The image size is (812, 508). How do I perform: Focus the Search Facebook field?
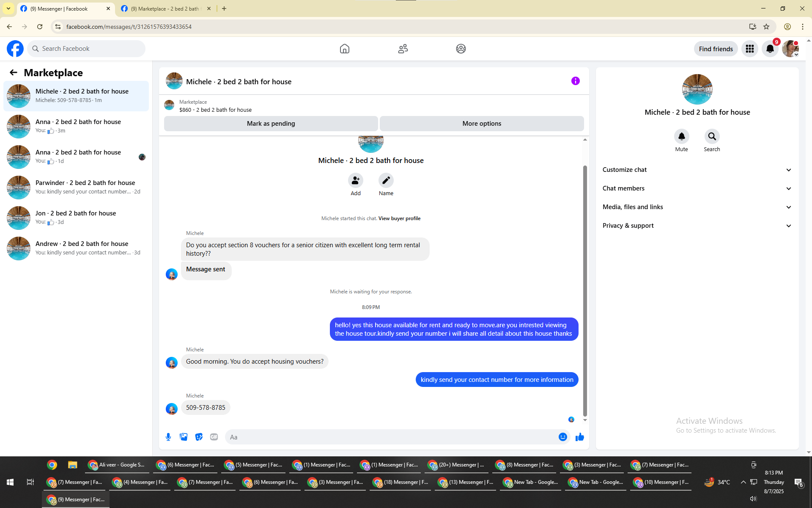(86, 49)
